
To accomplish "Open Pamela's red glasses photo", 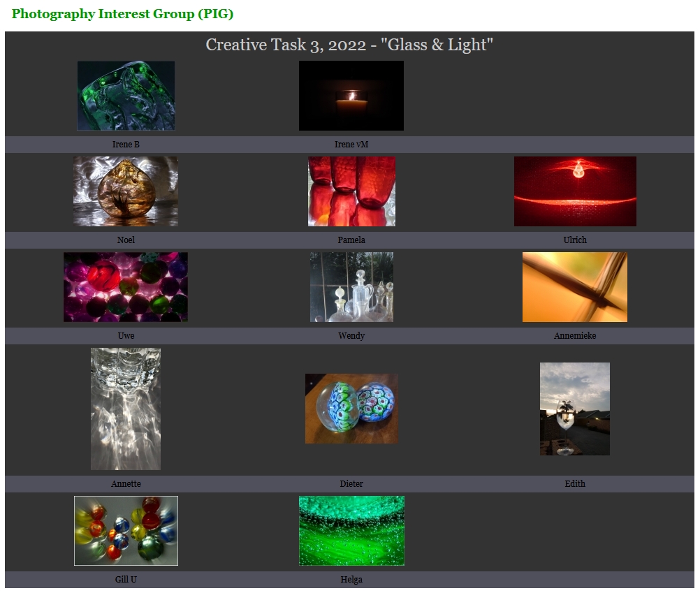I will click(x=352, y=191).
